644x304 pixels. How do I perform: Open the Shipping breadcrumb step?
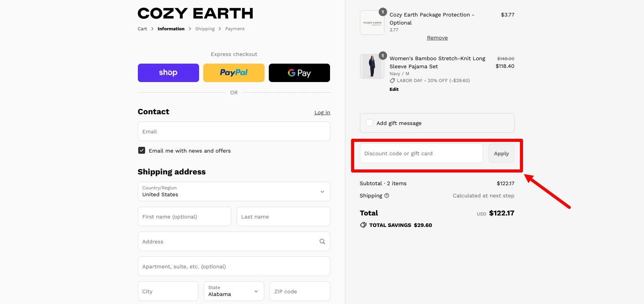[x=205, y=29]
